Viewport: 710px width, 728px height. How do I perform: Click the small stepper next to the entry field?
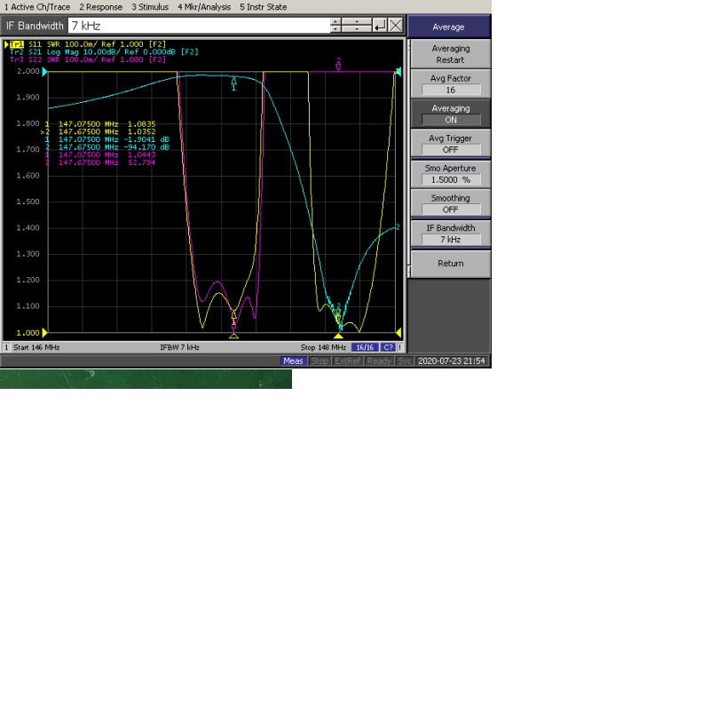click(335, 26)
